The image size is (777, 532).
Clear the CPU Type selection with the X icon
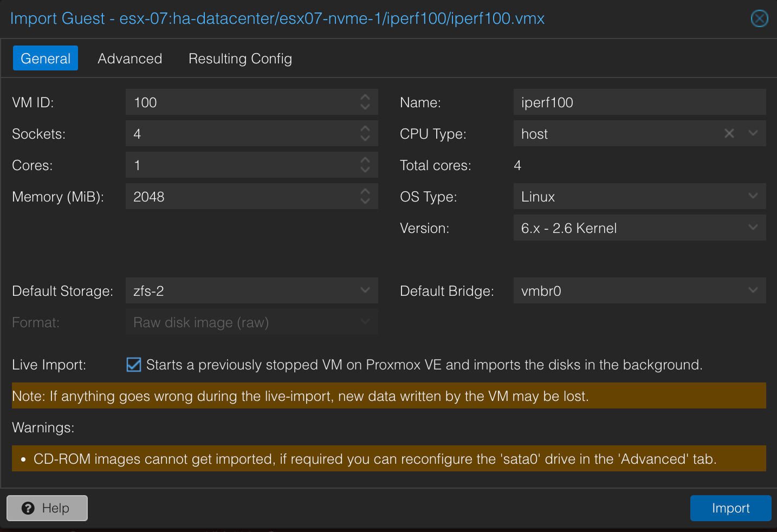729,133
